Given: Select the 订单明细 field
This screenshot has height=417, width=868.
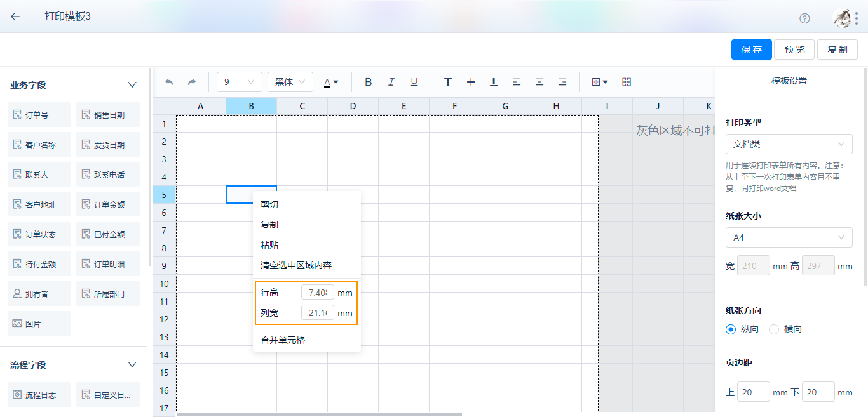Looking at the screenshot, I should pyautogui.click(x=108, y=264).
